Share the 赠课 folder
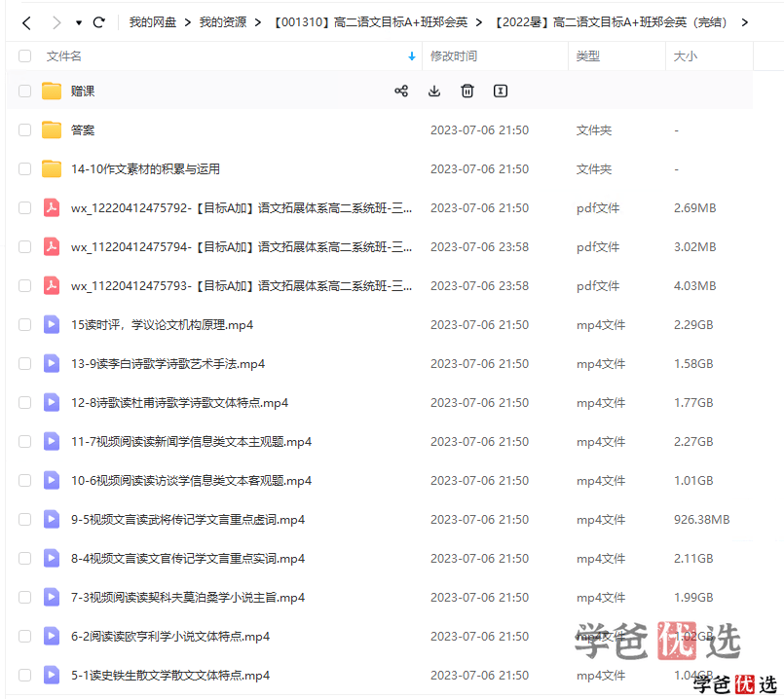The width and height of the screenshot is (784, 699). (401, 91)
